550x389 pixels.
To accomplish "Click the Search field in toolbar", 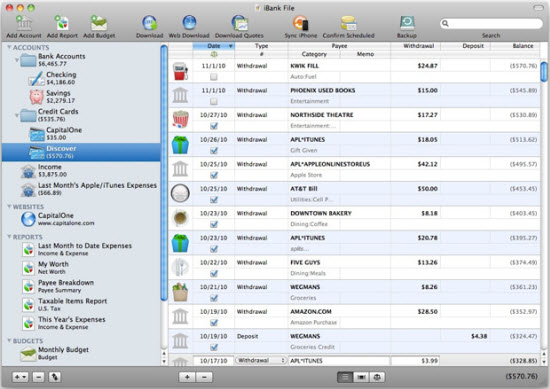I will 491,24.
